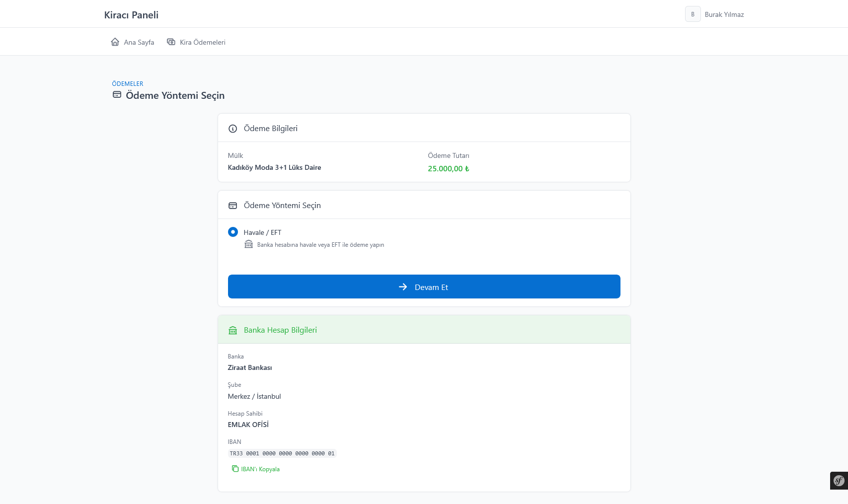Screen dimensions: 848x504
Task: Click the Kiracı Paneli brand title
Action: coord(131,15)
